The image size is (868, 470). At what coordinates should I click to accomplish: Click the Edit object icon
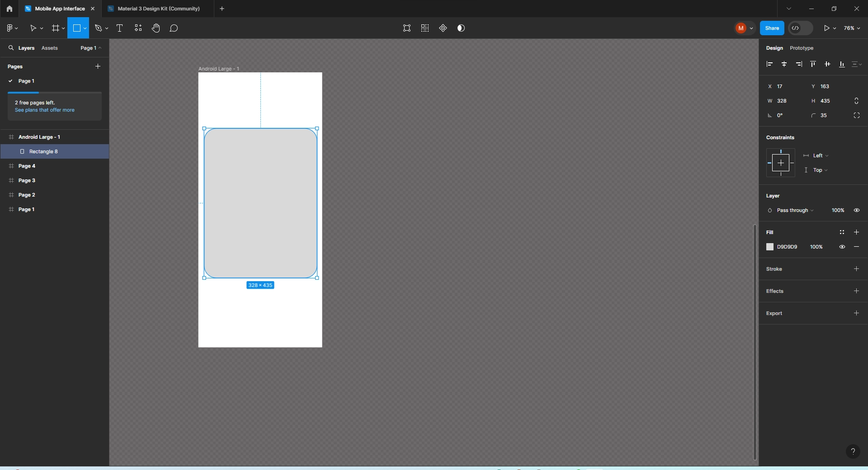[407, 28]
